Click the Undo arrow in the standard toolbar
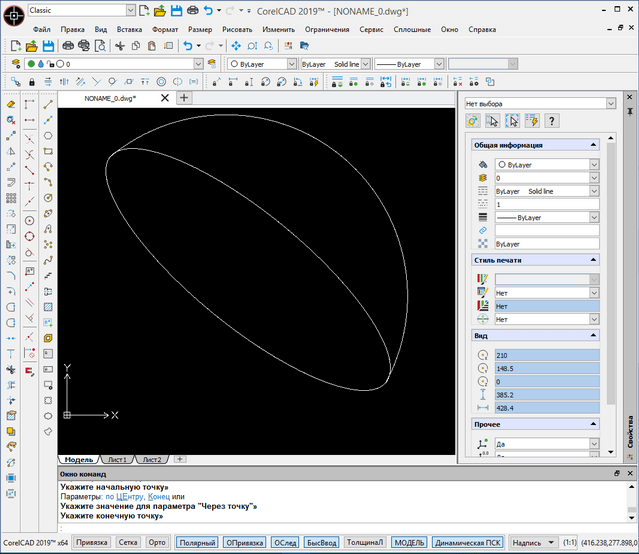Screen dimensions: 639x554 coord(189,46)
